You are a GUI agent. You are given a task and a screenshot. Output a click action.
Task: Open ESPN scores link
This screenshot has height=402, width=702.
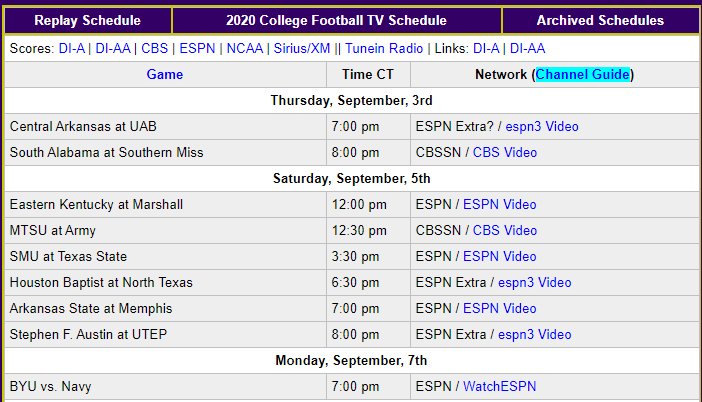coord(197,48)
